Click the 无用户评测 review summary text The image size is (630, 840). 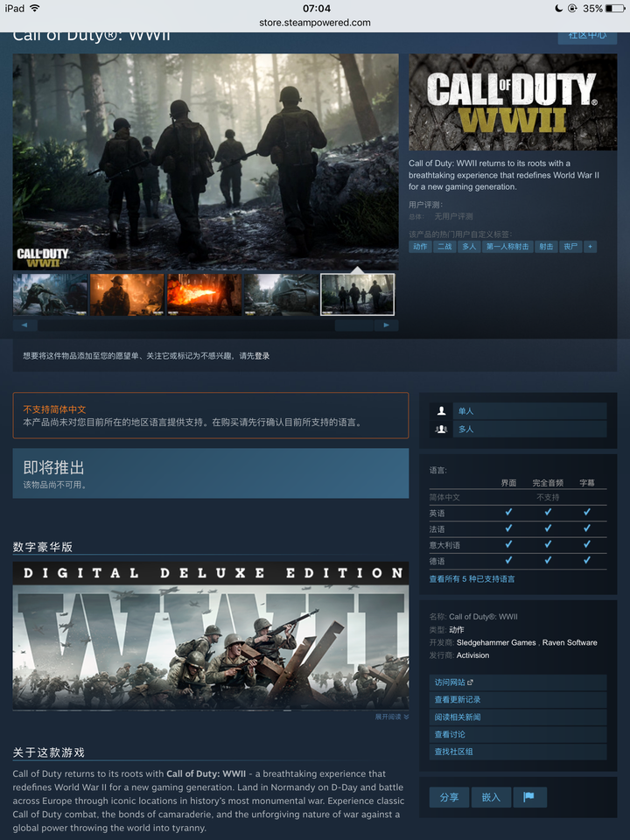453,216
